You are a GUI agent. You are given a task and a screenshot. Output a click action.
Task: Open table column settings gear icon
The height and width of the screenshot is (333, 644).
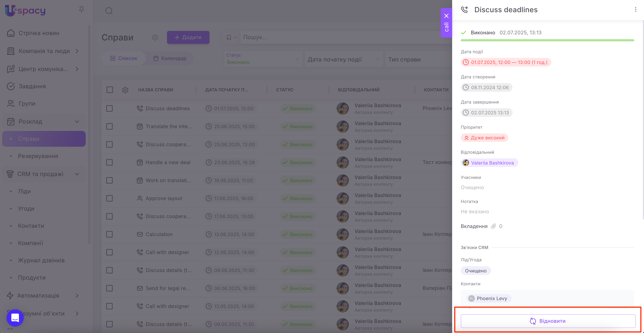(x=125, y=90)
